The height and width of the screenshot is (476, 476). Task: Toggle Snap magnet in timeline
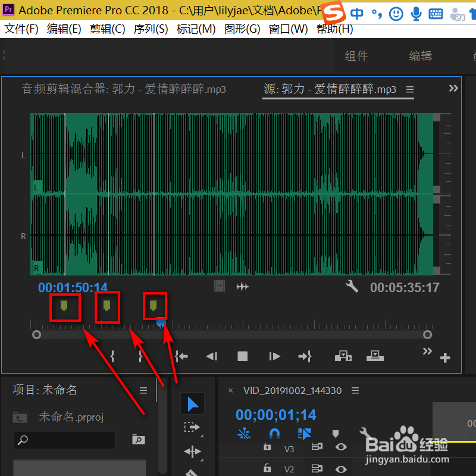click(x=274, y=434)
